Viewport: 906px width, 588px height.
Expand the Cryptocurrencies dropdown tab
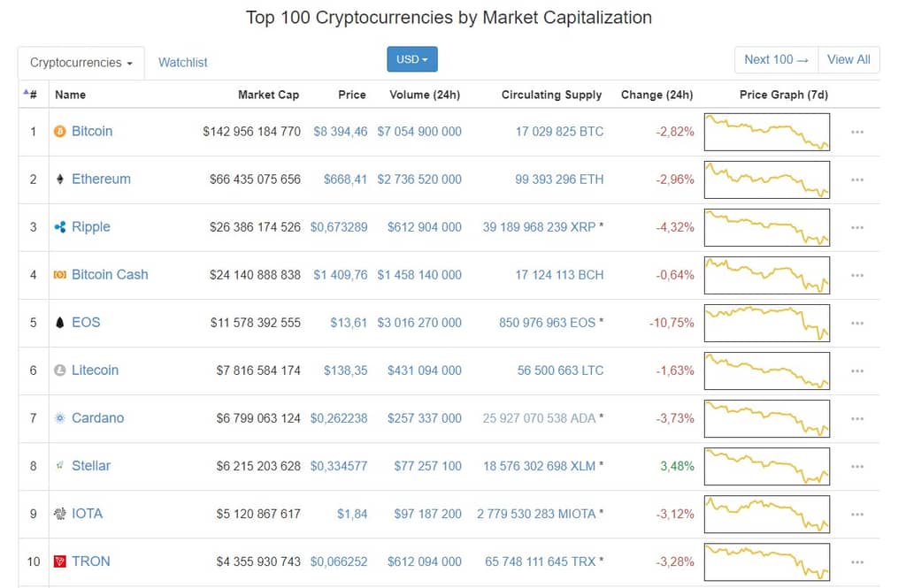(81, 63)
